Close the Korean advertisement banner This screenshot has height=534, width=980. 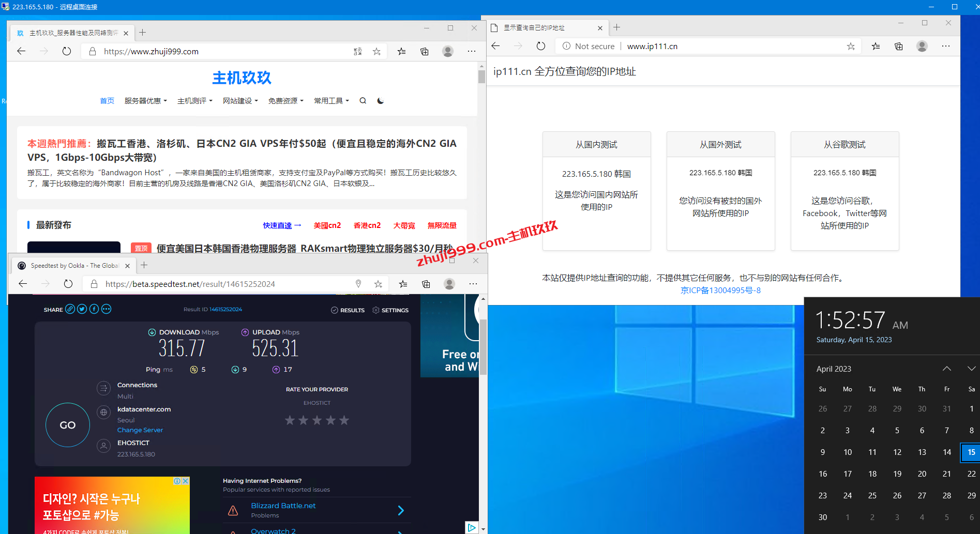point(185,481)
